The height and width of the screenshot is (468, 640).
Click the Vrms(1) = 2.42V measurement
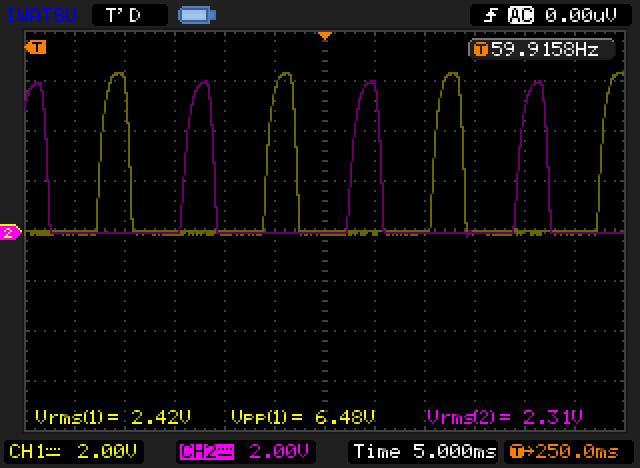point(113,417)
